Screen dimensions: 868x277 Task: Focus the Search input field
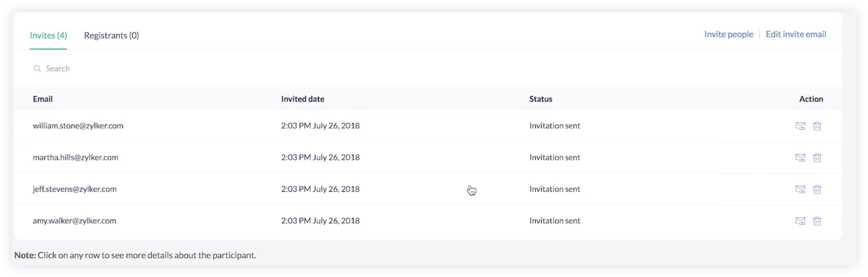(x=135, y=69)
